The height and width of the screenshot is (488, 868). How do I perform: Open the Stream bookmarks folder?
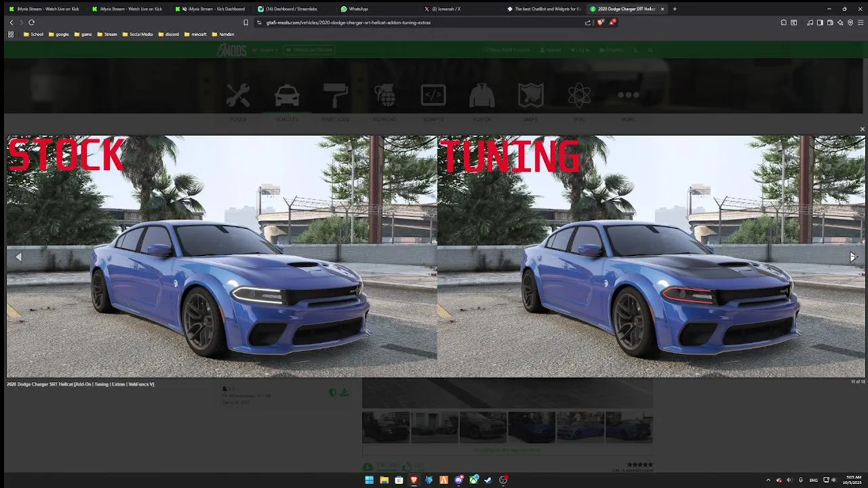pyautogui.click(x=107, y=34)
